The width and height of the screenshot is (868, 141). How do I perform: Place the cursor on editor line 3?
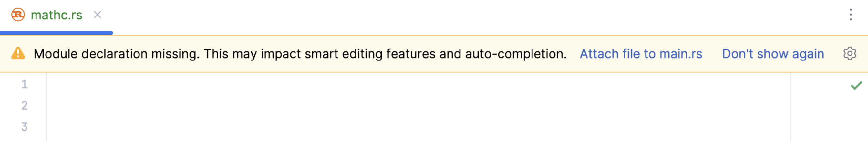[404, 127]
